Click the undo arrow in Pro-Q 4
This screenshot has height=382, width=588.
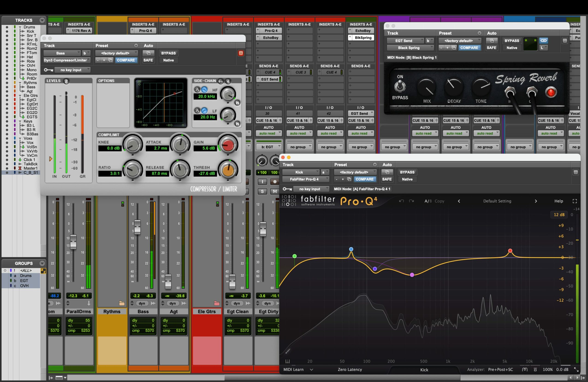401,201
